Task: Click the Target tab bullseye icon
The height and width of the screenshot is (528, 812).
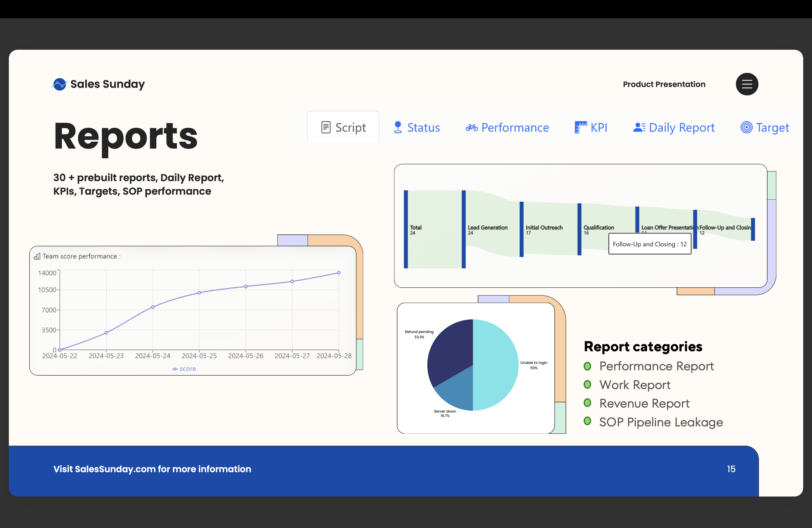Action: pos(746,127)
